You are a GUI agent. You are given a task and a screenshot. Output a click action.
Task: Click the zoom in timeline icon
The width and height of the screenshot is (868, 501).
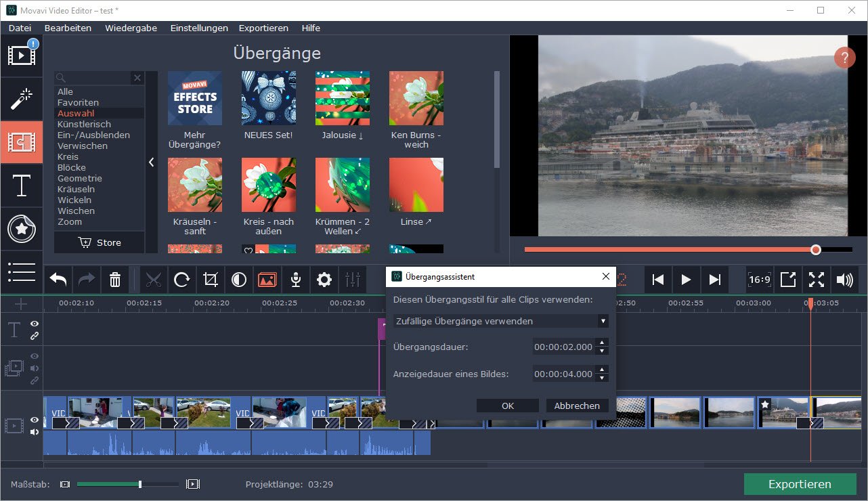pos(193,484)
